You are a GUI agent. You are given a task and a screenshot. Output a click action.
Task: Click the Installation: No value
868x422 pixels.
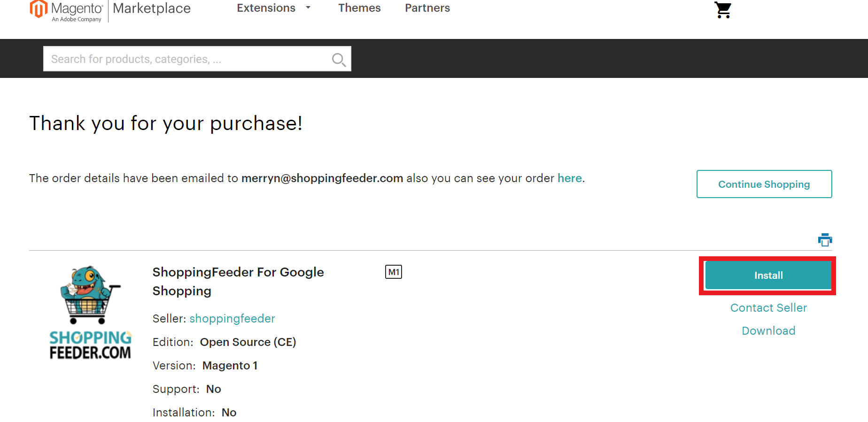pos(229,413)
